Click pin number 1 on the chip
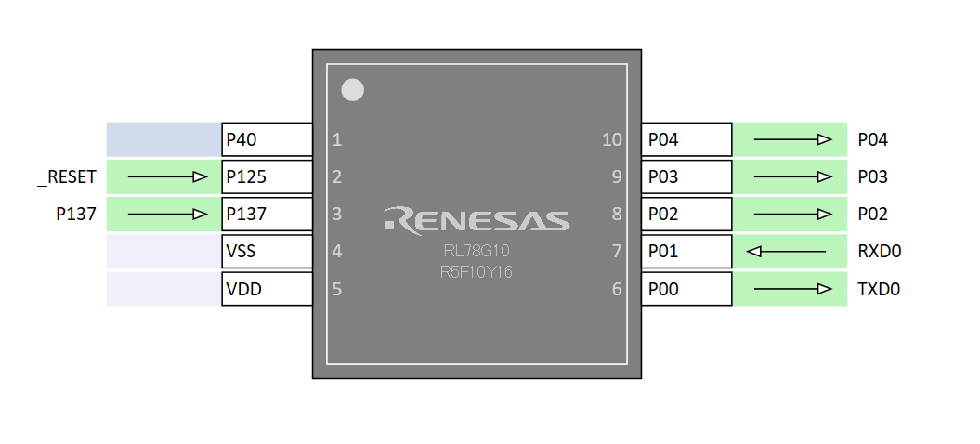Screen dimensions: 980x444 [337, 139]
